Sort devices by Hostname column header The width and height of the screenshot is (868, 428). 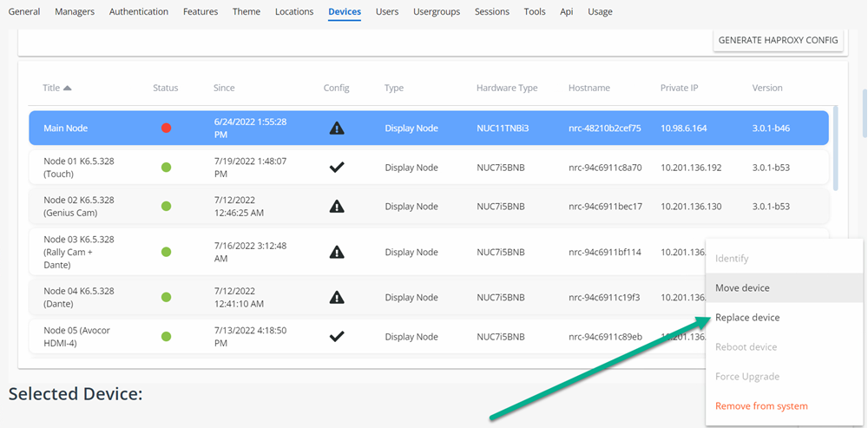[589, 88]
